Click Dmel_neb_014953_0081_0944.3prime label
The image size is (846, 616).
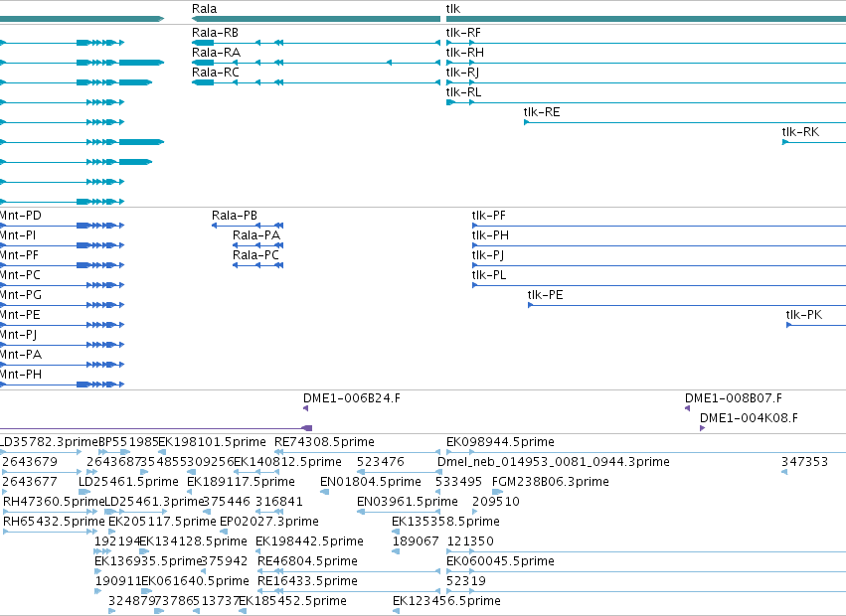pos(554,462)
